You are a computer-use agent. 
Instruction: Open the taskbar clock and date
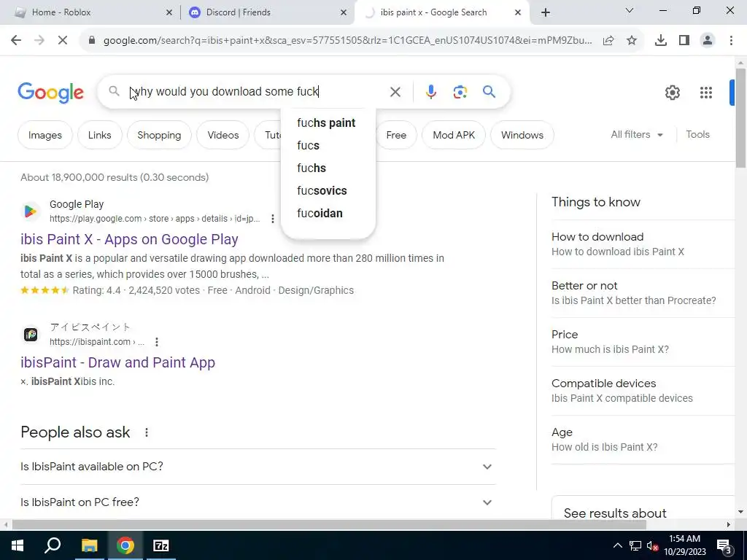pyautogui.click(x=684, y=545)
